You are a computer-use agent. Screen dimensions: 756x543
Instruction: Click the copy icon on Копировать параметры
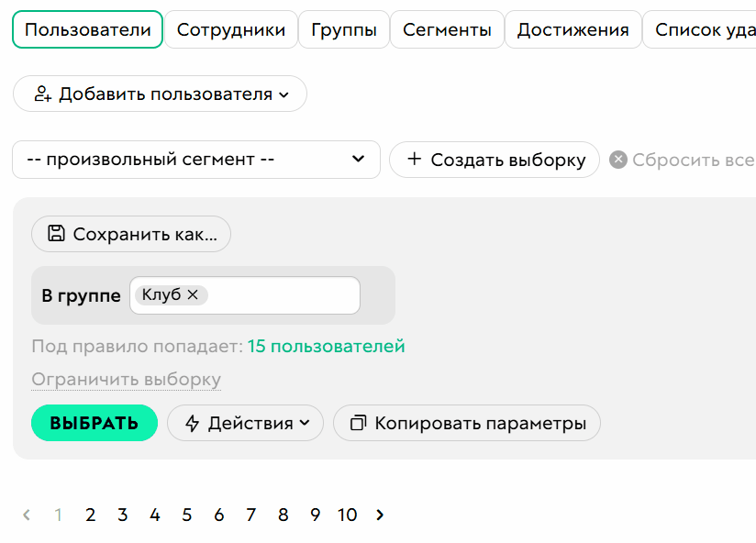pyautogui.click(x=357, y=423)
